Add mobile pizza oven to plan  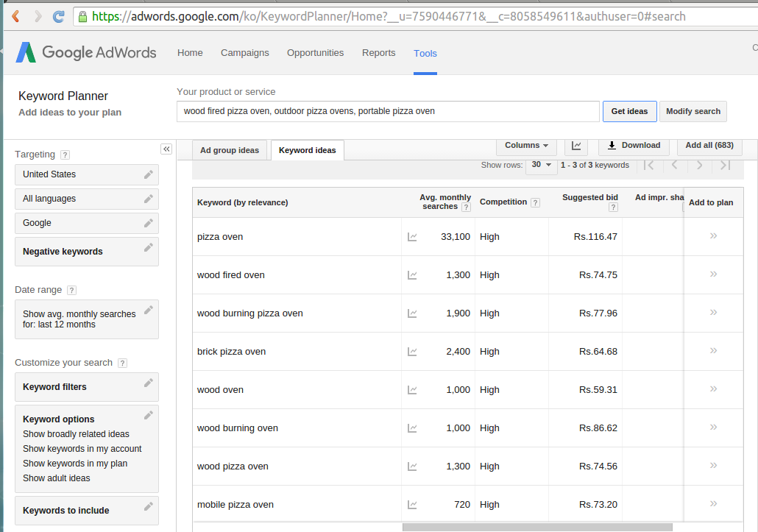(713, 503)
